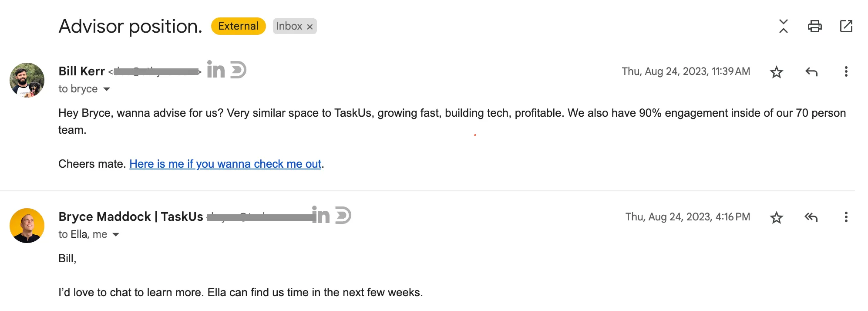Click the D icon beside Bill Kerr
The width and height of the screenshot is (868, 311).
click(238, 70)
